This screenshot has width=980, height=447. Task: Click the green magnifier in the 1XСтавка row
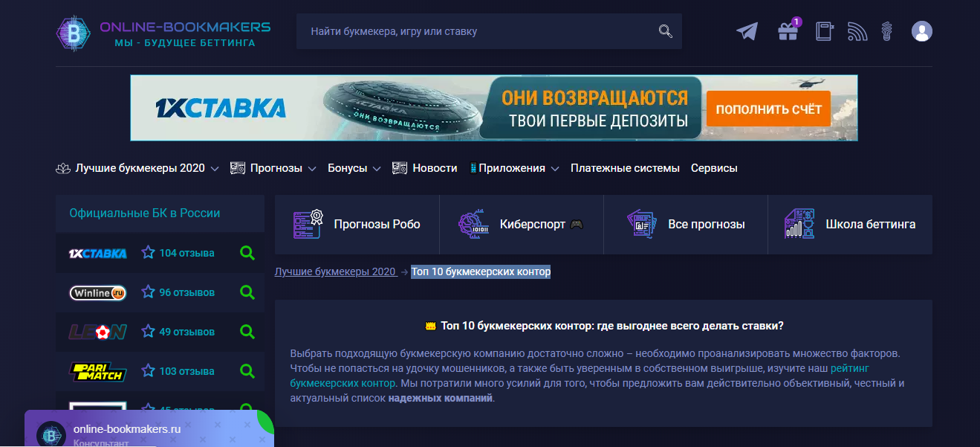(x=247, y=253)
